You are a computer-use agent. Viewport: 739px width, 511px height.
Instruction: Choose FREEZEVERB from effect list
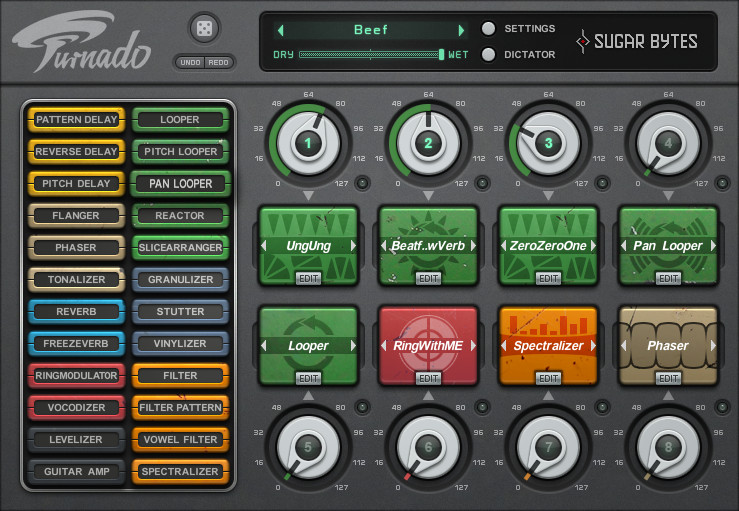tap(76, 344)
